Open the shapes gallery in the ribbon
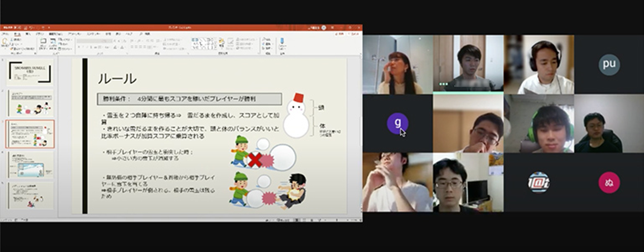 (204, 43)
